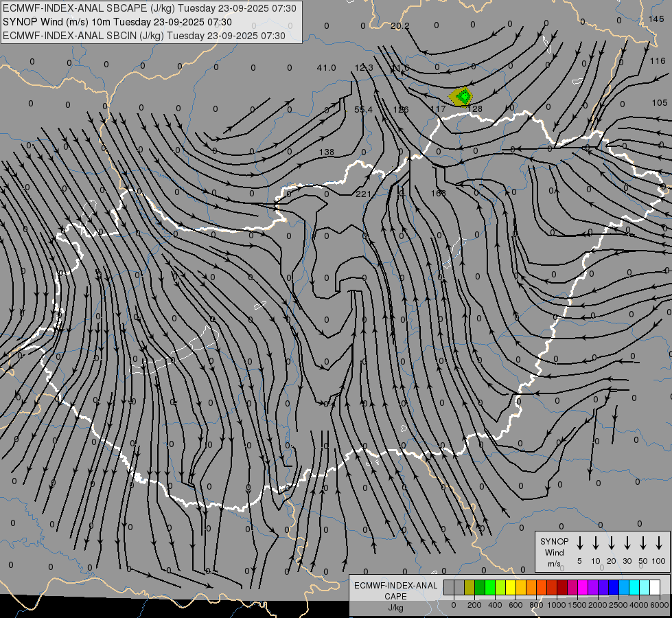The width and height of the screenshot is (672, 618).
Task: Pick the bright green CAPE legend swatch
Action: point(490,588)
